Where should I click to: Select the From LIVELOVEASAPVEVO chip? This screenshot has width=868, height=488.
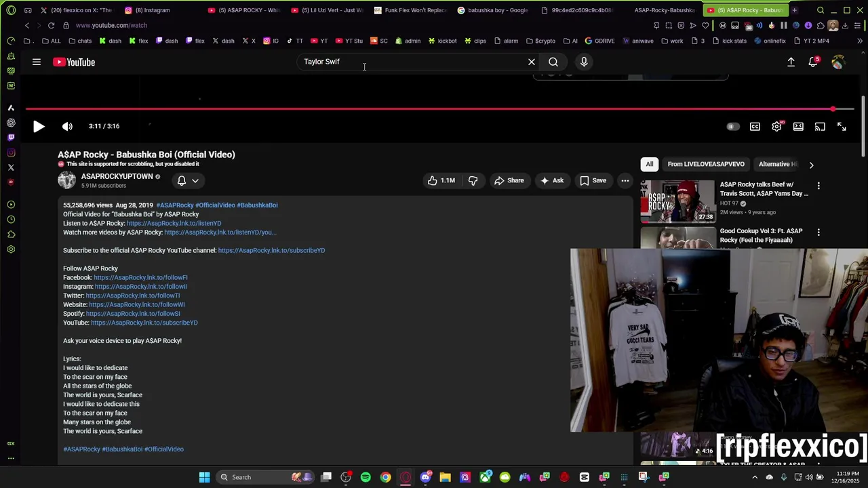(706, 164)
